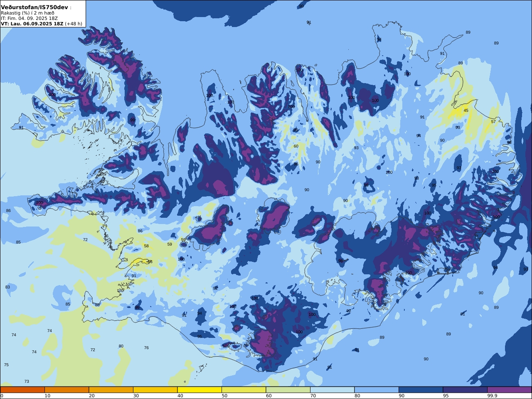Click the indigo 95–99.9 legend segment

(465, 390)
